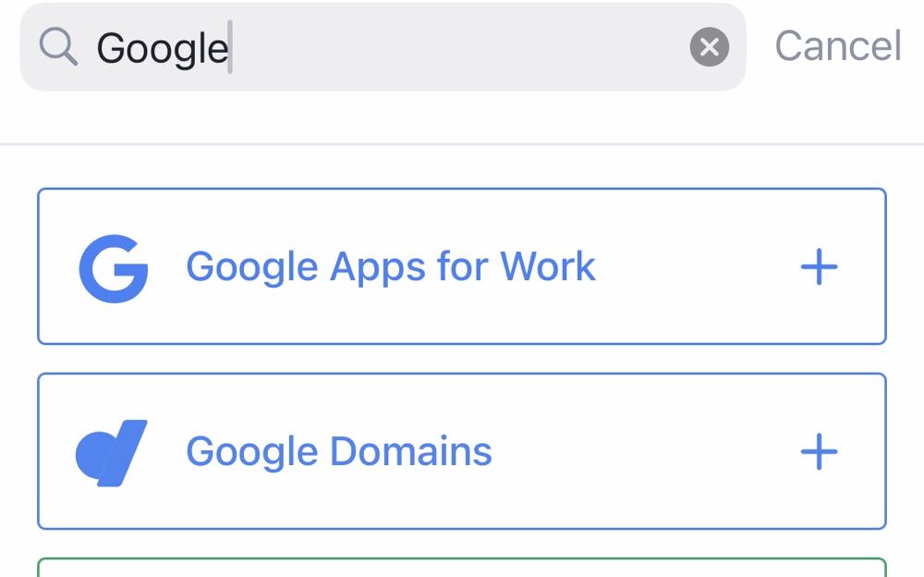Screen dimensions: 924x577
Task: Add Google Domains using its plus icon
Action: click(819, 452)
